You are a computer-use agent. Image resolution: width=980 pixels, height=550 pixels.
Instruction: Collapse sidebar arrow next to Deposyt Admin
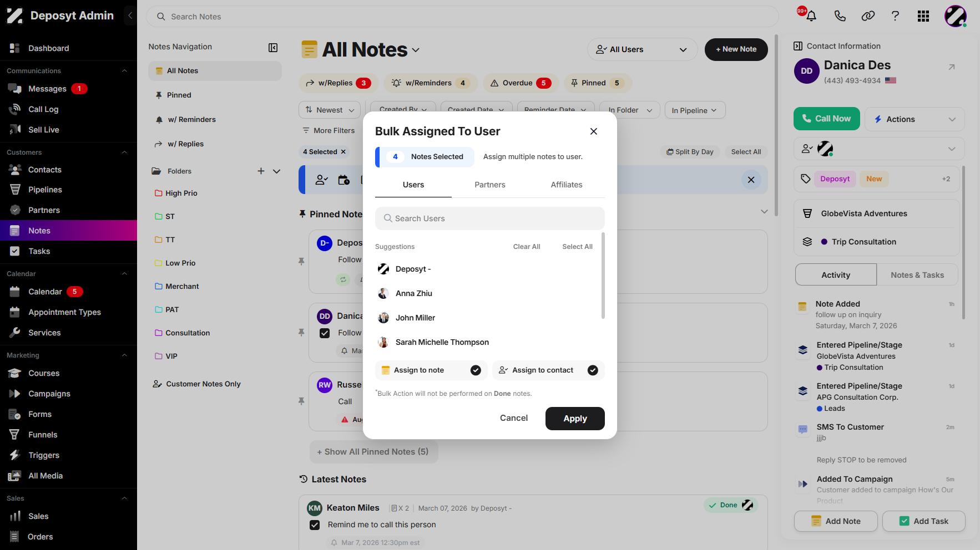pos(130,16)
